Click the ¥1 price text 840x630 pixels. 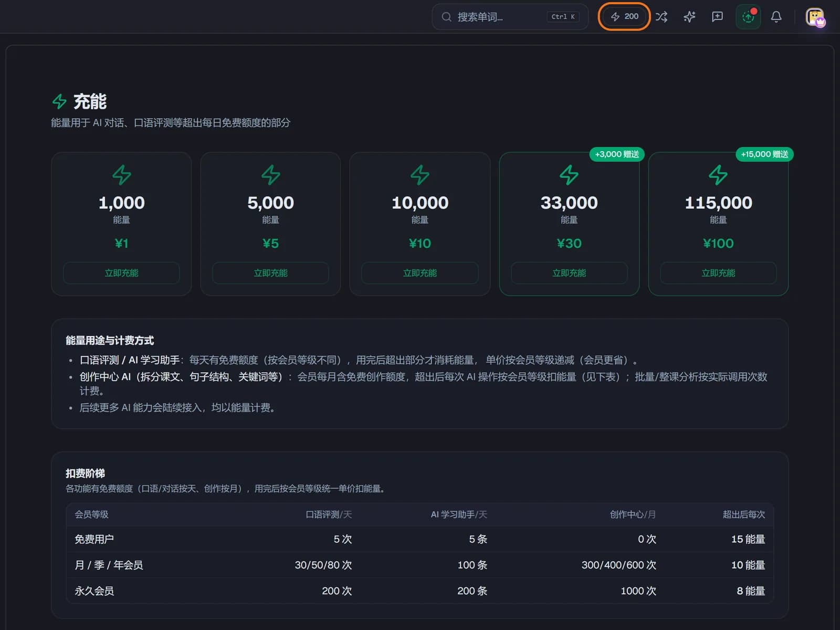pyautogui.click(x=121, y=243)
